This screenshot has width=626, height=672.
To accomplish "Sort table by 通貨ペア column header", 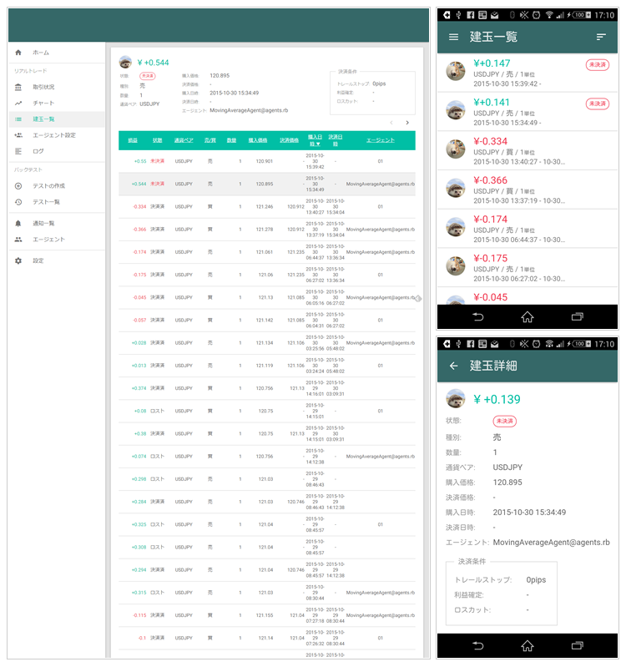I will coord(184,140).
